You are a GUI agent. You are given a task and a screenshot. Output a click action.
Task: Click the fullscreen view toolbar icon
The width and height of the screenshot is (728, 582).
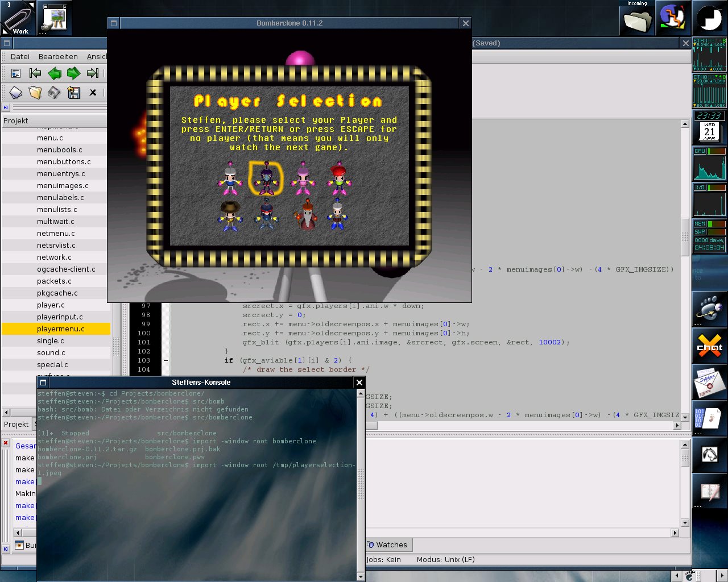pos(16,73)
